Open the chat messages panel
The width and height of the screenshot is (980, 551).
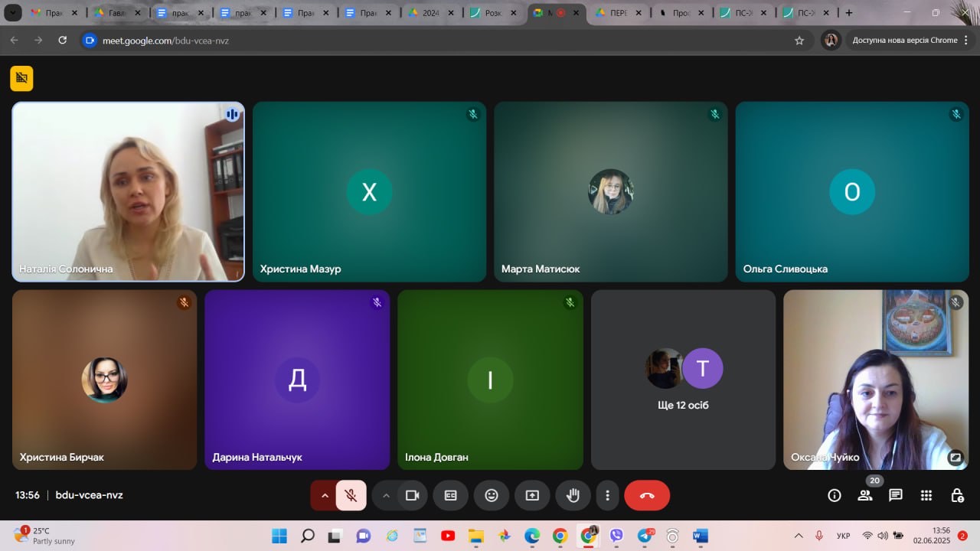click(896, 495)
